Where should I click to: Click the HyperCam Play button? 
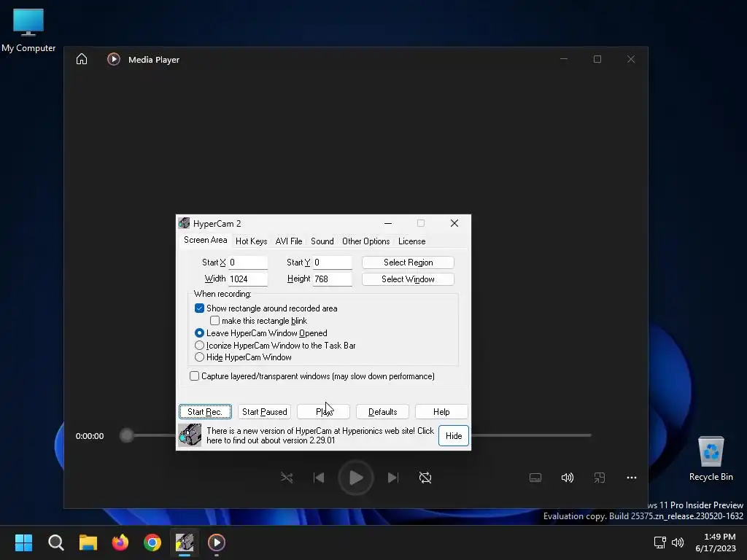pyautogui.click(x=323, y=411)
